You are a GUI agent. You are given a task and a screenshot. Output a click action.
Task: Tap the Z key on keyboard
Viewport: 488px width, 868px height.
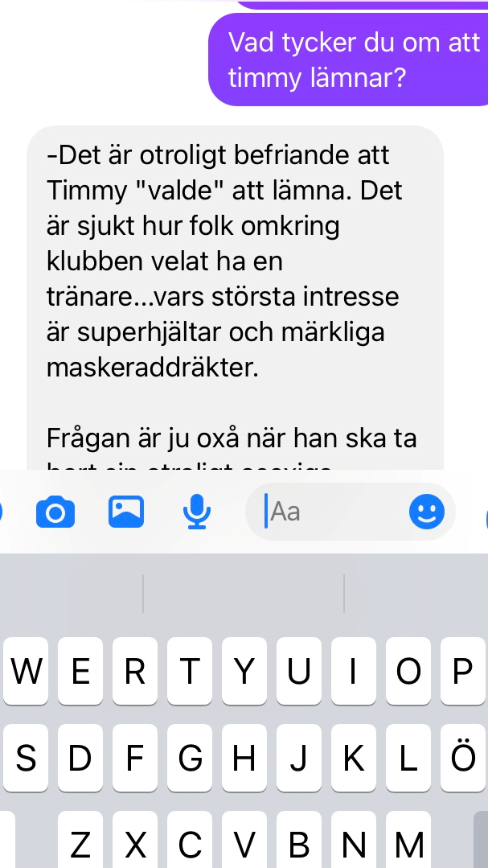pos(80,840)
